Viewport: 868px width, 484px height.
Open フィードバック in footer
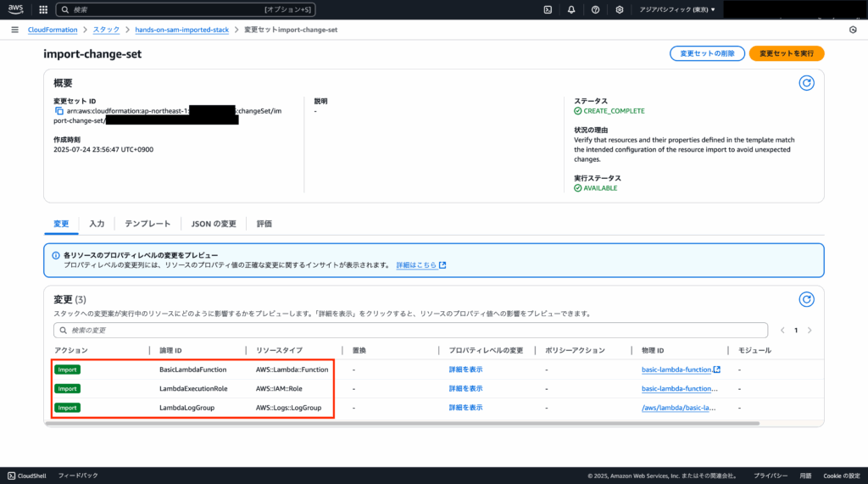point(78,476)
